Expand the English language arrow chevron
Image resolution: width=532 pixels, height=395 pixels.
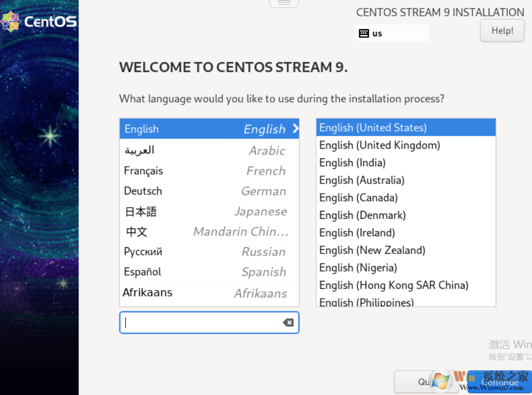pyautogui.click(x=295, y=128)
